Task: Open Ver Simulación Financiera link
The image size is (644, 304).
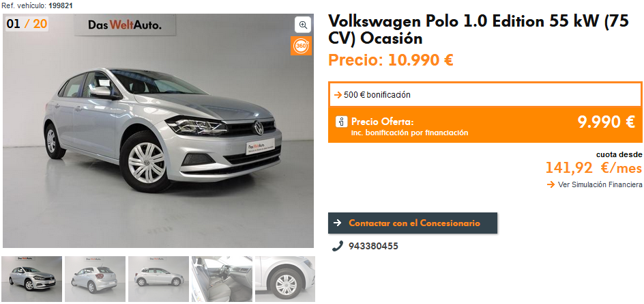Action: [600, 184]
